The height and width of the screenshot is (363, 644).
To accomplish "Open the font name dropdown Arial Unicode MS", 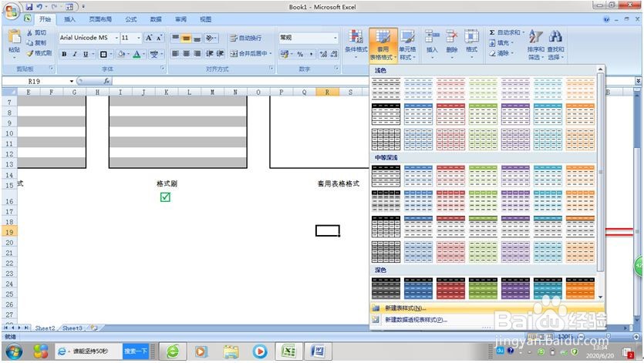I will click(116, 38).
